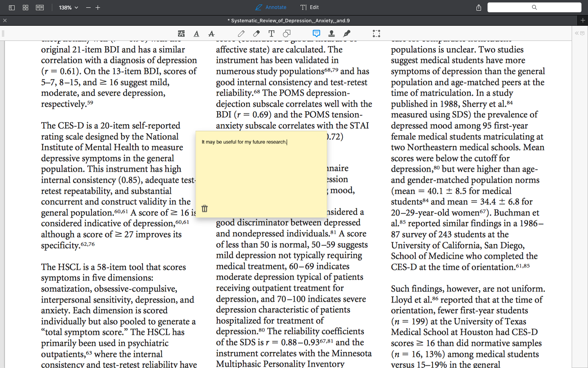Open the 138% zoom level dropdown
Image resolution: width=588 pixels, height=368 pixels.
point(68,7)
